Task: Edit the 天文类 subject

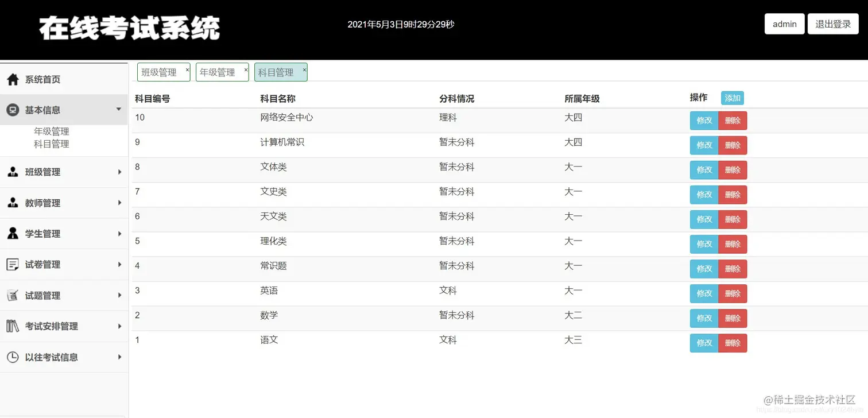Action: [704, 219]
